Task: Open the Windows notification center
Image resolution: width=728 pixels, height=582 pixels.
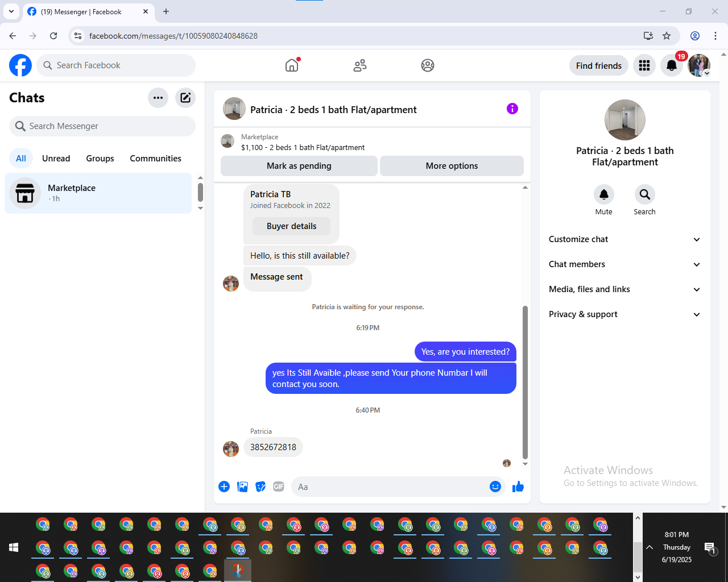Action: pyautogui.click(x=710, y=548)
